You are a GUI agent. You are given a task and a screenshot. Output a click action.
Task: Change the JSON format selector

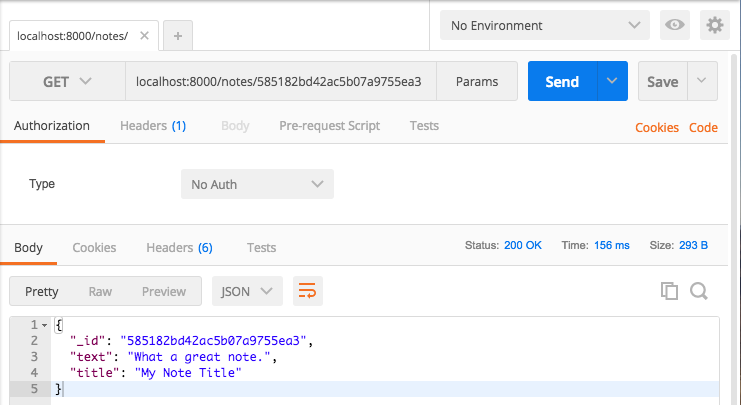pos(247,291)
